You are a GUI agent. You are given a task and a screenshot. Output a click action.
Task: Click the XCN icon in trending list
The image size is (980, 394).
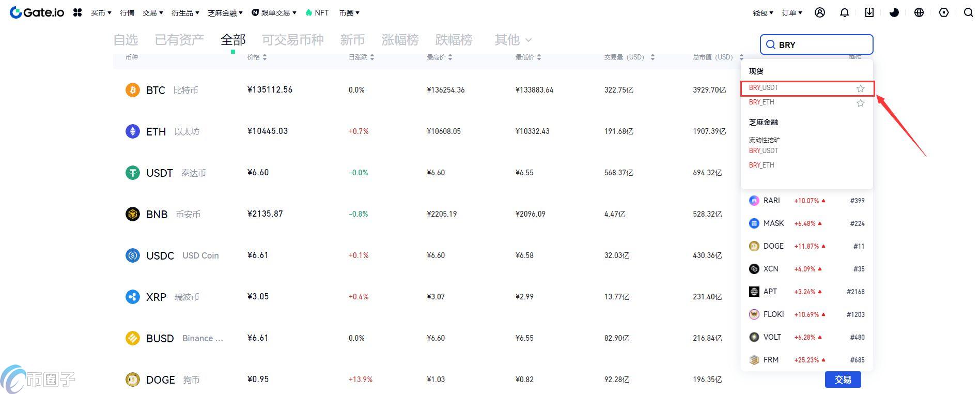754,269
